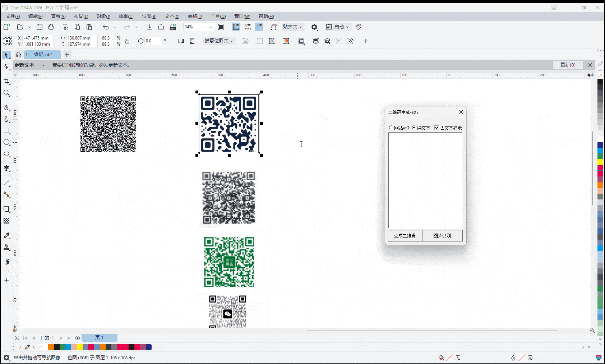
Task: Expand Redo history dropdown arrow
Action: 137,27
